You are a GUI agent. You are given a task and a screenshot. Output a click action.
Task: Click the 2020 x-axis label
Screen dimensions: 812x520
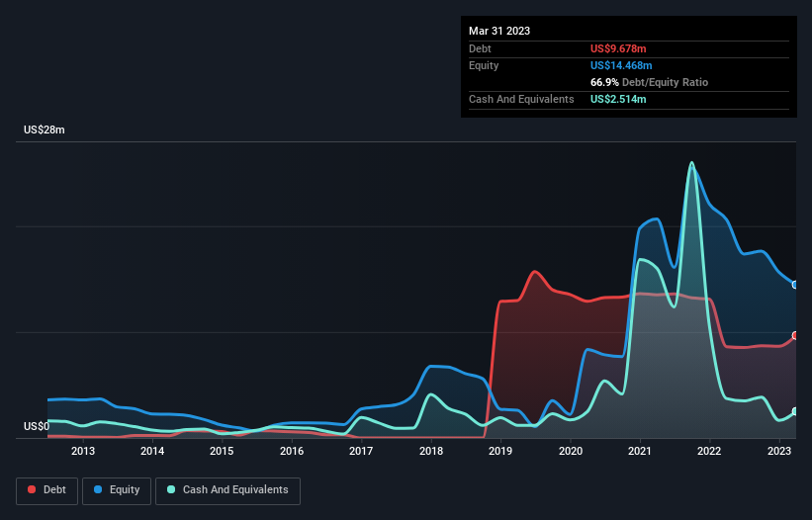570,451
